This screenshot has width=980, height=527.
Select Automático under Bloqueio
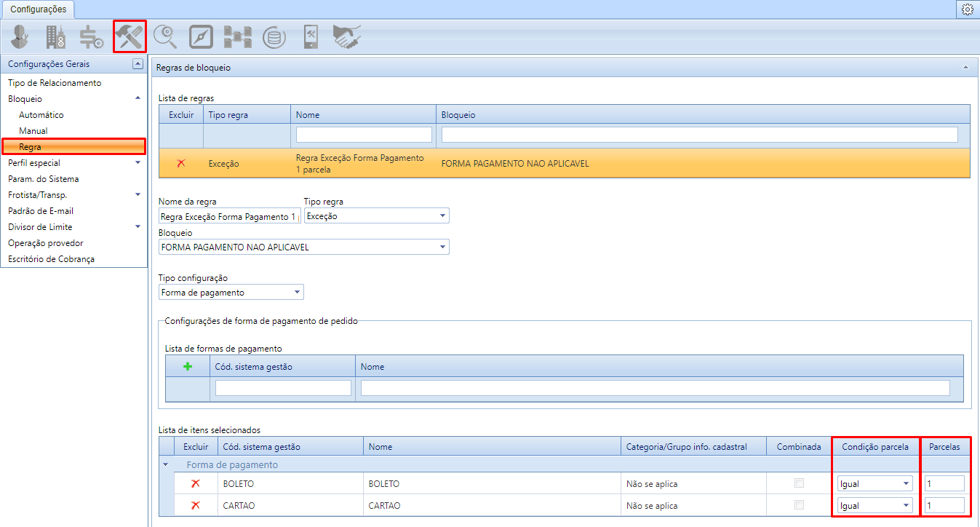point(41,115)
